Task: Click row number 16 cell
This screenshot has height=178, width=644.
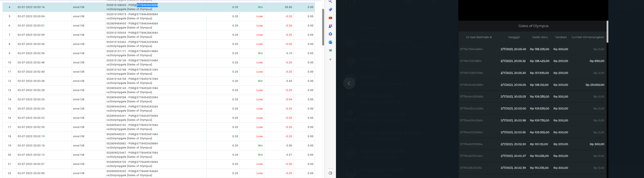Action: coord(9,118)
